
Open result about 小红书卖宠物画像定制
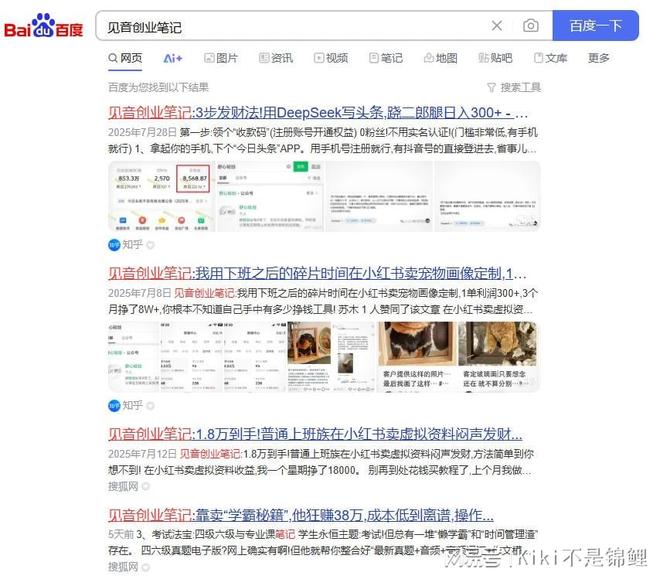click(x=317, y=274)
